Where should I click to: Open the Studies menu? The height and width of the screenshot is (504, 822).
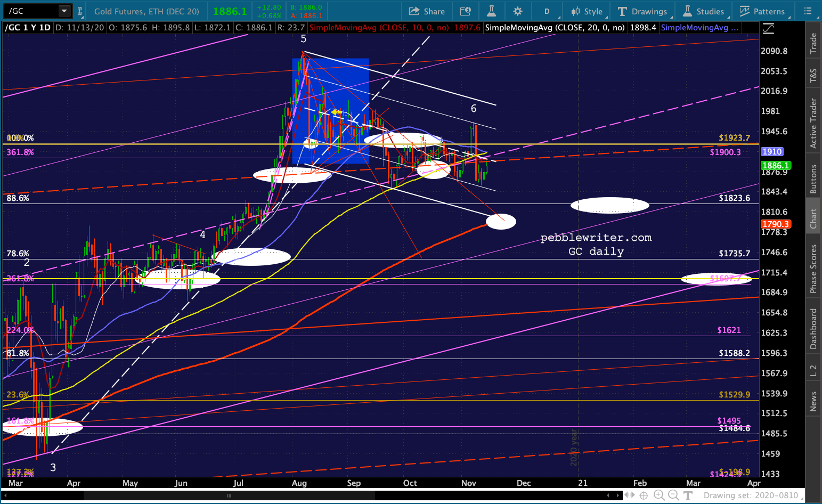tap(703, 11)
